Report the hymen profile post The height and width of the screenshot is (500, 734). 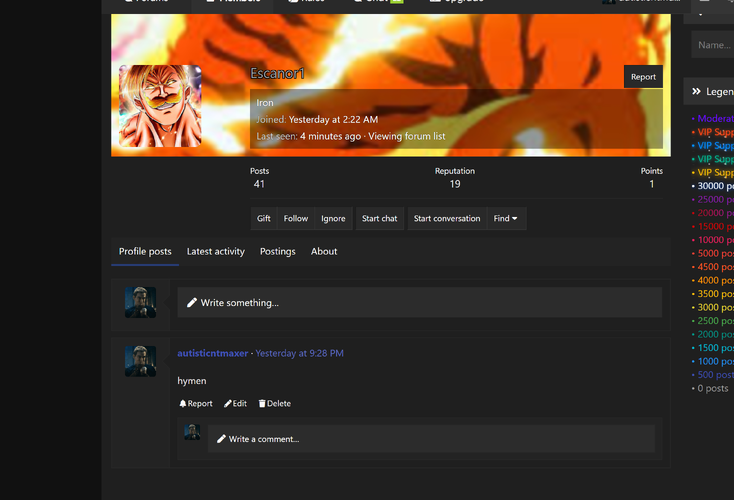click(196, 404)
